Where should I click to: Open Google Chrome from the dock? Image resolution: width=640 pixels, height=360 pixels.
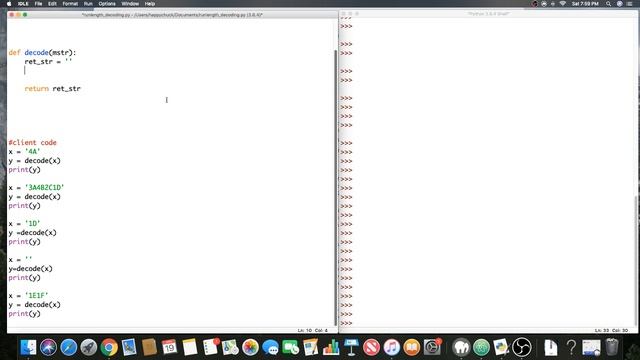coord(109,347)
